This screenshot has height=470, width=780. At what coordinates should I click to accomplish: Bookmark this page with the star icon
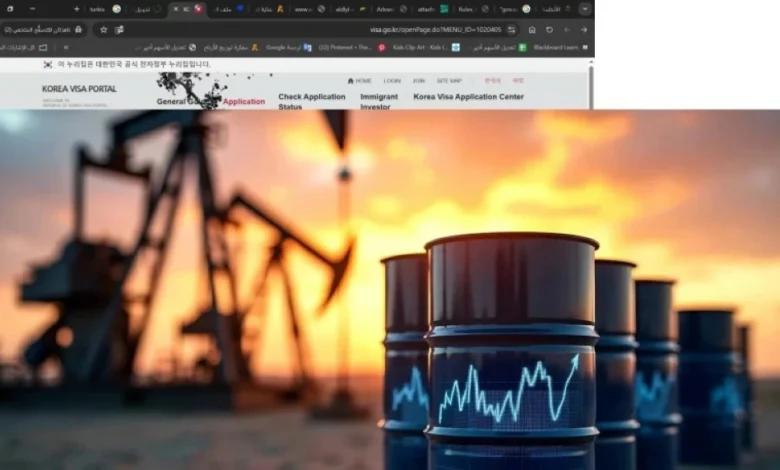[x=103, y=29]
